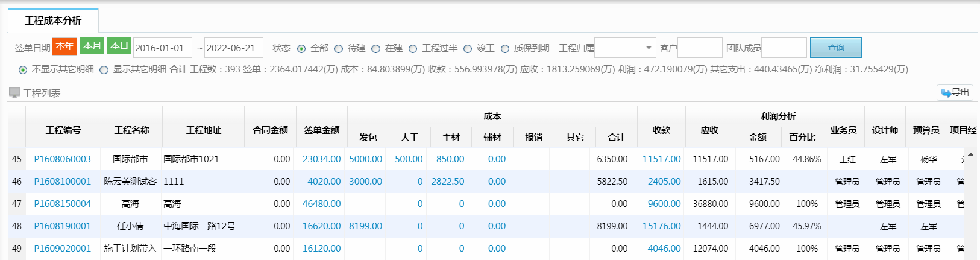Select the 竣工 status radio button
Screen dimensions: 980x260
(x=468, y=49)
